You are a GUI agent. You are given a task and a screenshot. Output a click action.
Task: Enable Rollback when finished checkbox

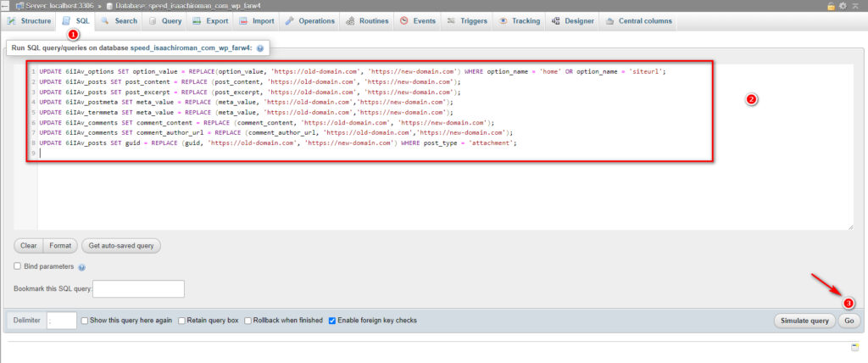tap(248, 321)
